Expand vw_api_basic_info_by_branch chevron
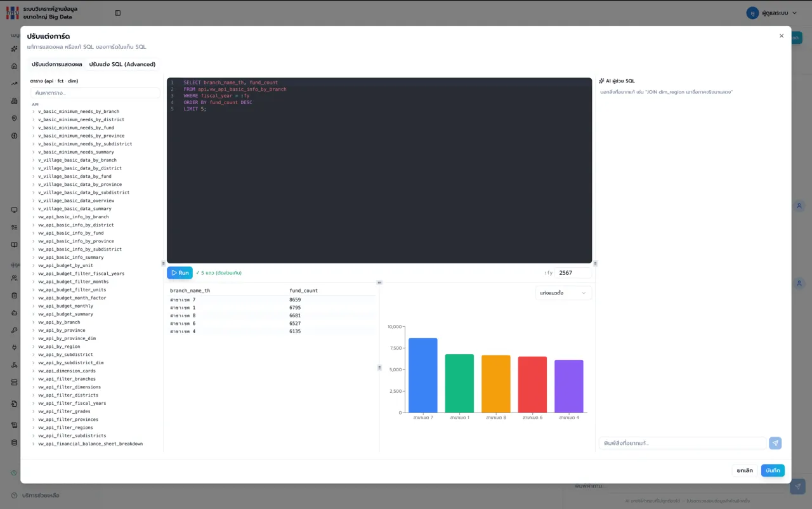 (34, 217)
